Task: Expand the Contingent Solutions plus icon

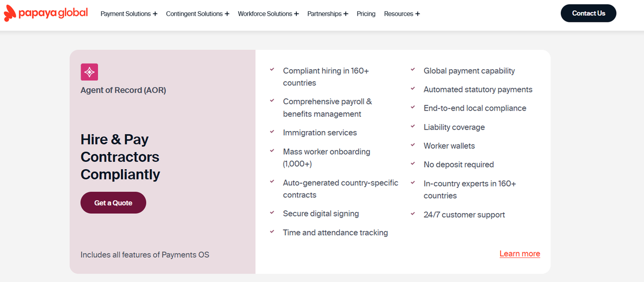Action: [227, 14]
